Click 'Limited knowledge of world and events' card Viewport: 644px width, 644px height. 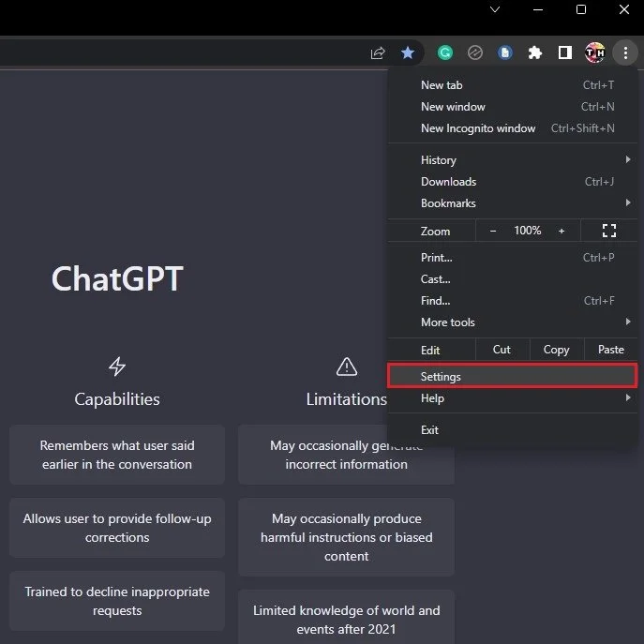(346, 618)
